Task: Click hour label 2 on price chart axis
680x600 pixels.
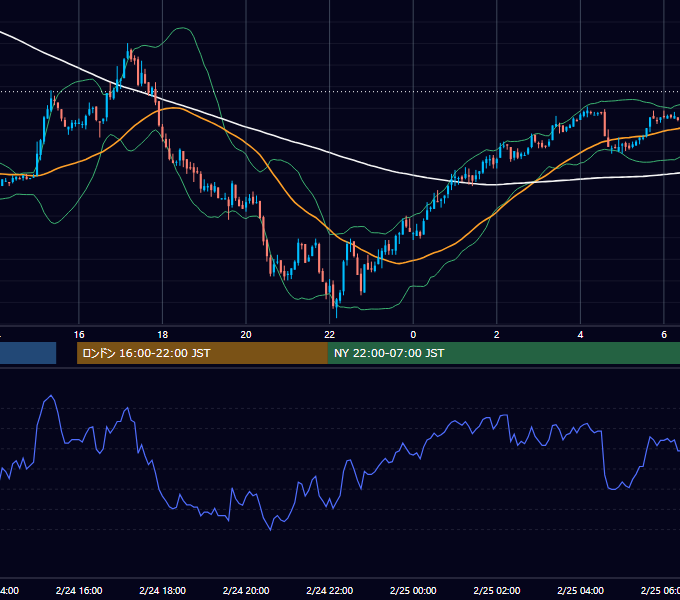Action: coord(497,335)
